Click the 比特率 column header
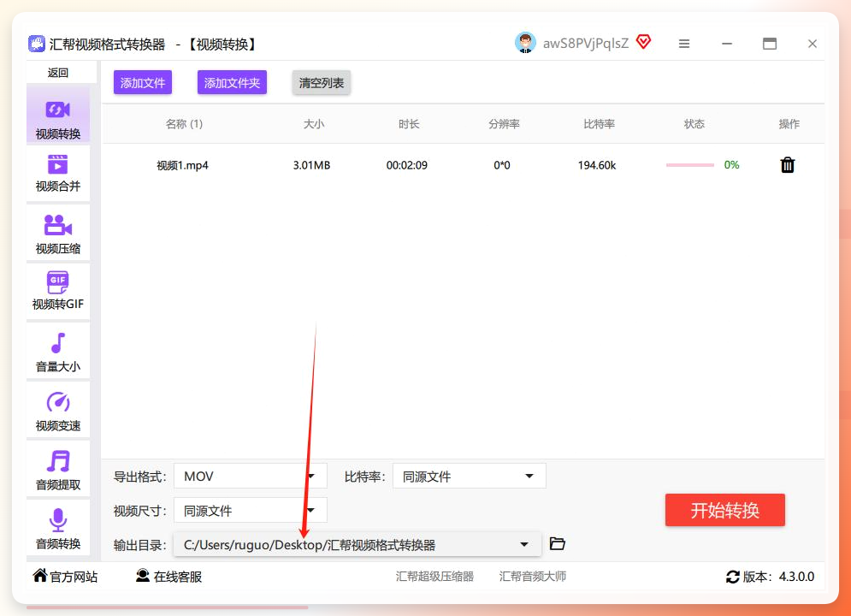 (x=600, y=124)
